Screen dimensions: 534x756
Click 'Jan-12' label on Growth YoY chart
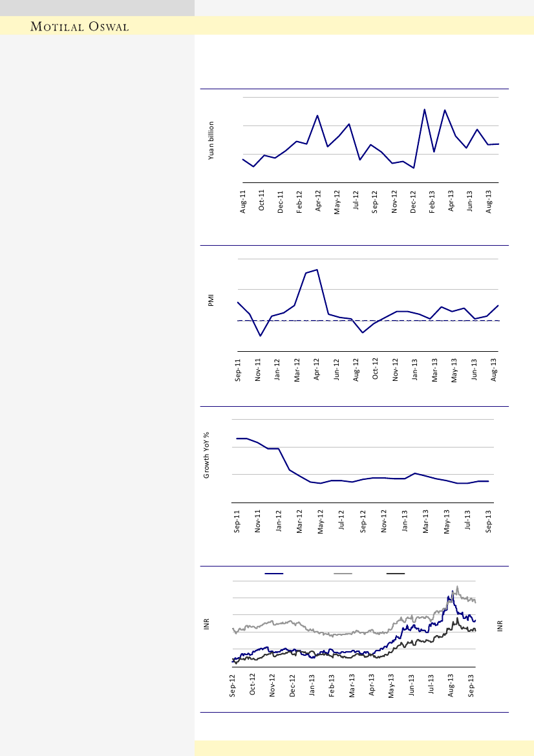[x=279, y=521]
